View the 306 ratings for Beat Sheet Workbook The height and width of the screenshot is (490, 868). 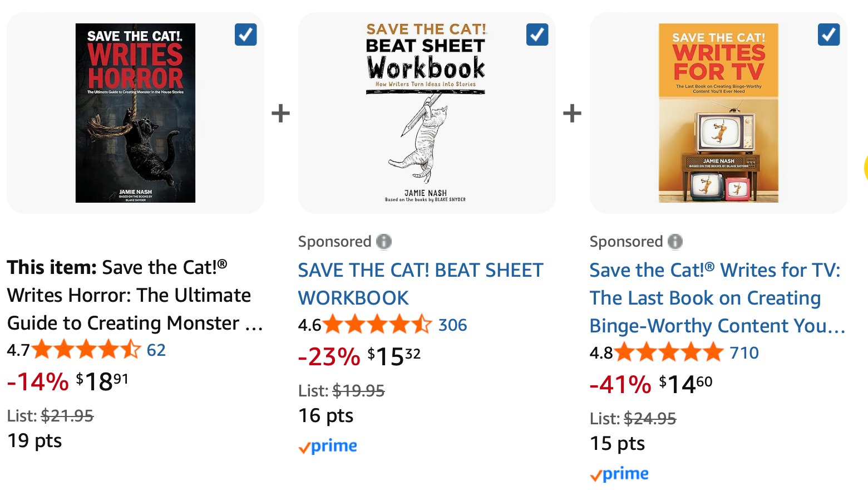452,325
